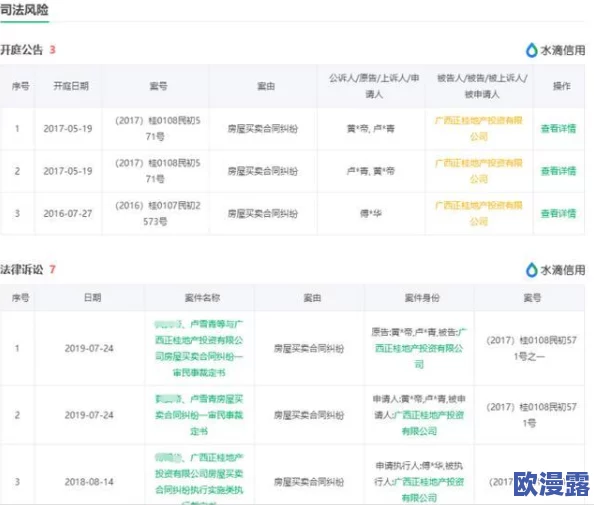
Task: Select plaintiff cell 卢*青, 黄*帝
Action: 371,171
